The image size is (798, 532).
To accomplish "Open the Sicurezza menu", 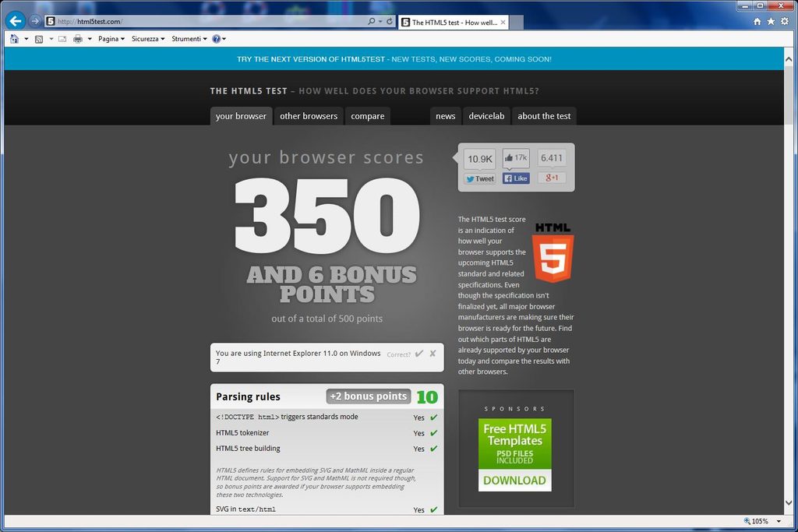I will (x=148, y=39).
